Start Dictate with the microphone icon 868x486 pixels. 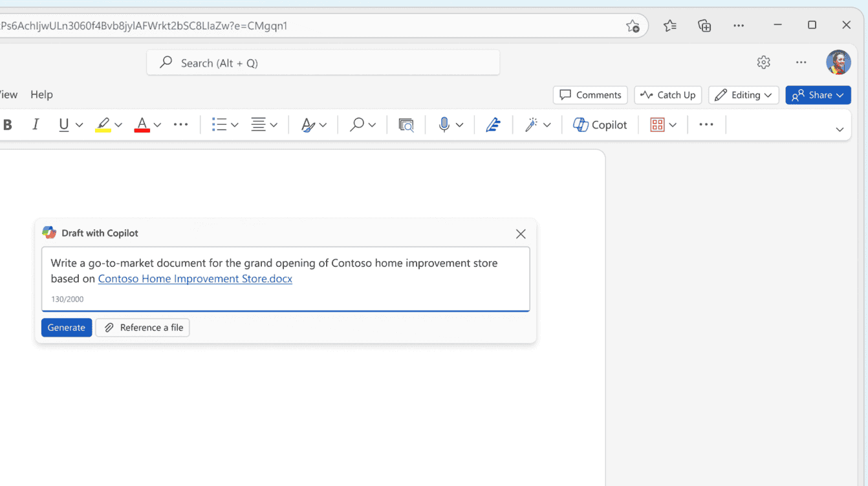pyautogui.click(x=445, y=124)
